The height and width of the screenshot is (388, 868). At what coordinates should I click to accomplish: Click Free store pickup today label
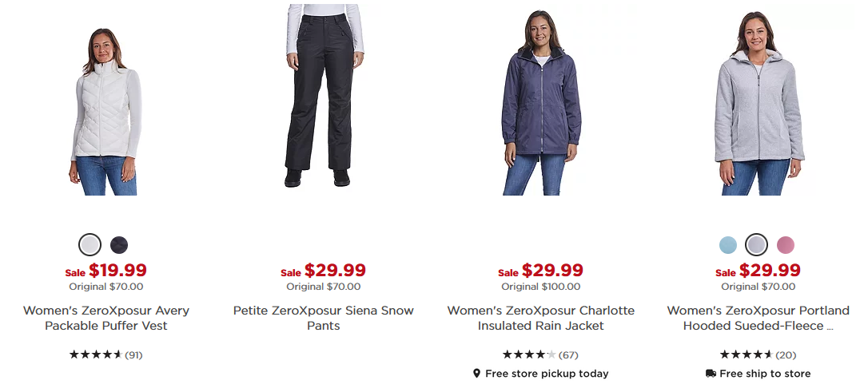[547, 374]
